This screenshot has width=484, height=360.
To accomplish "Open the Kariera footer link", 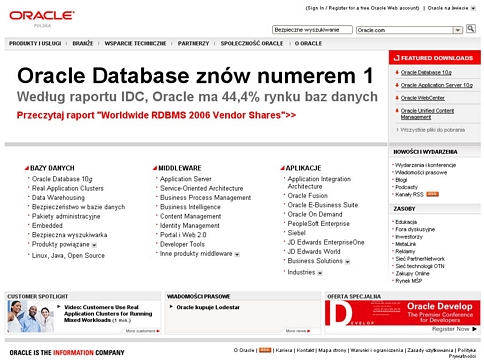I will (x=284, y=350).
